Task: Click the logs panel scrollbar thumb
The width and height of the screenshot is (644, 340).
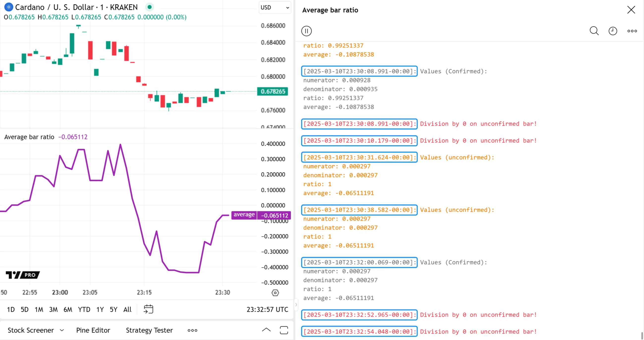Action: point(642,336)
